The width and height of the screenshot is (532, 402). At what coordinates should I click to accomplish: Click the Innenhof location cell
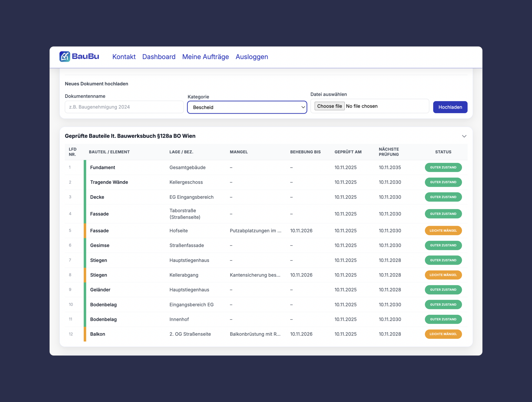(179, 319)
